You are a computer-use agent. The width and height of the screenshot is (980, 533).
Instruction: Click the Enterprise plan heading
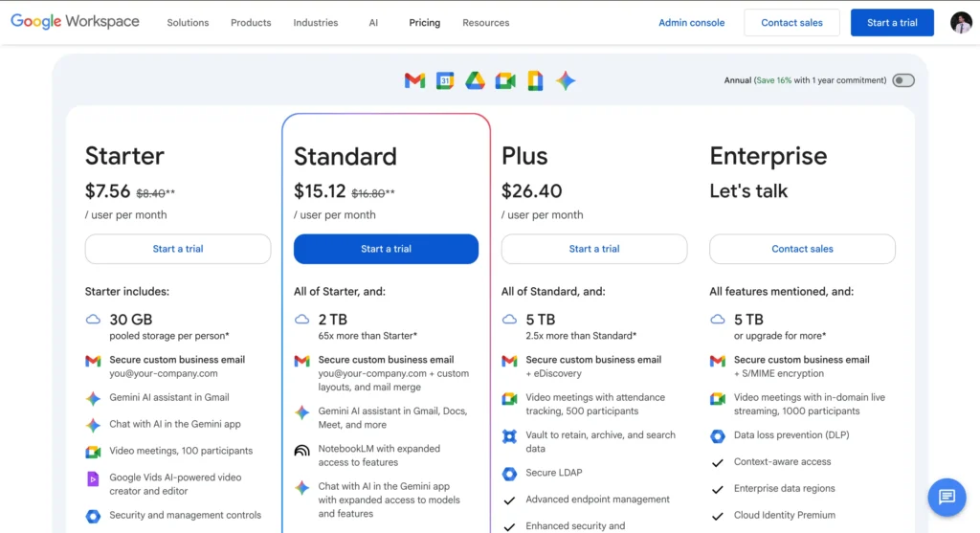[768, 156]
